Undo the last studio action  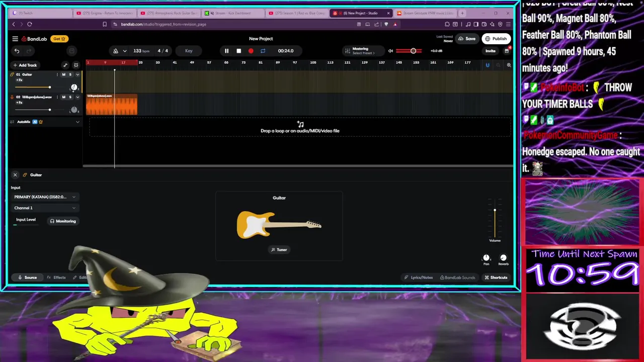[x=17, y=51]
